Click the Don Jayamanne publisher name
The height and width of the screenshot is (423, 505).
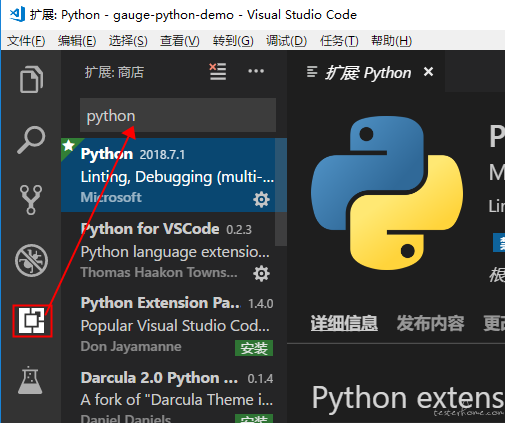click(x=131, y=347)
